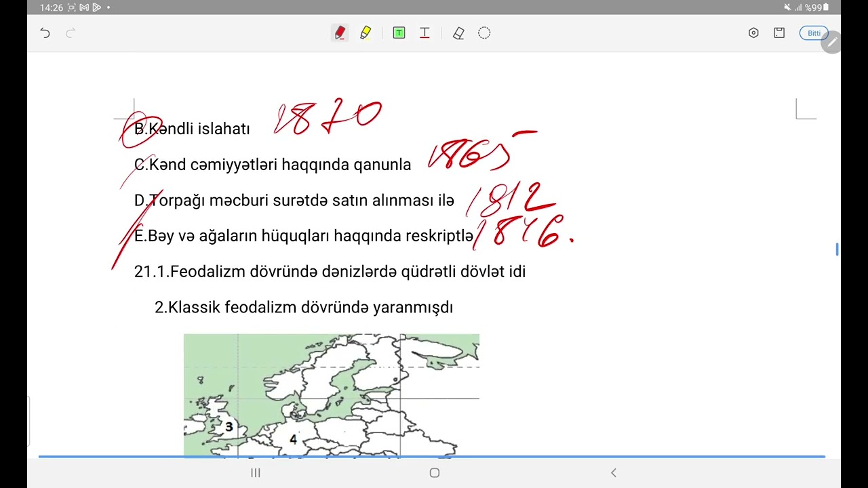
Task: Choose the text typing tool
Action: pyautogui.click(x=425, y=33)
